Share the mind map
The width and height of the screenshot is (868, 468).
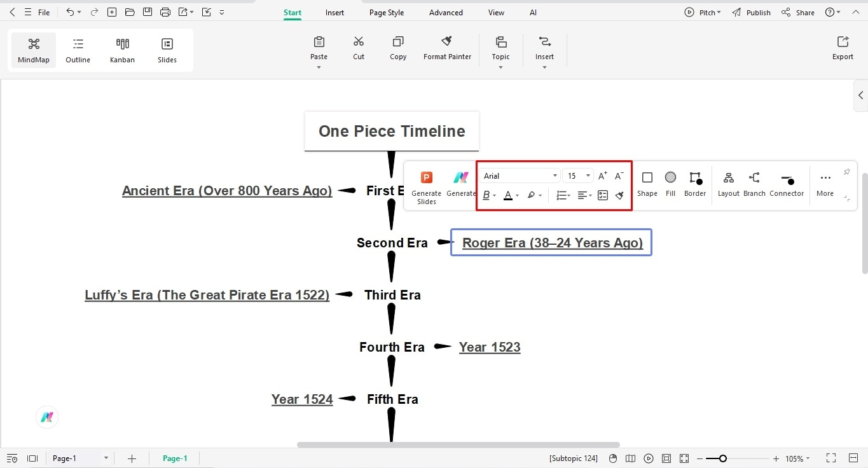tap(798, 12)
